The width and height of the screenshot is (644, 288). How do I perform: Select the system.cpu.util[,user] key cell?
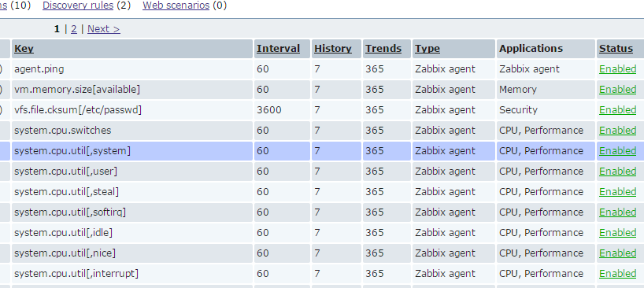[x=132, y=171]
